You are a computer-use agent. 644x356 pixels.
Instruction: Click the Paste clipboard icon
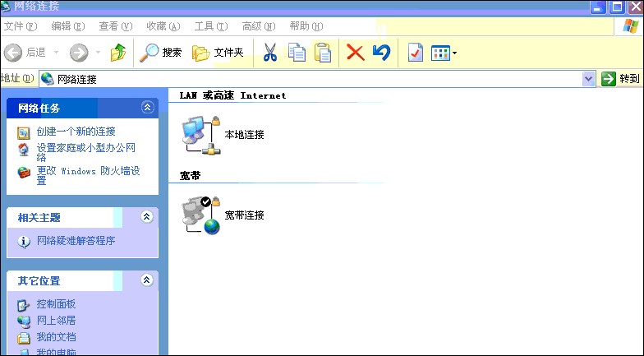[x=323, y=53]
